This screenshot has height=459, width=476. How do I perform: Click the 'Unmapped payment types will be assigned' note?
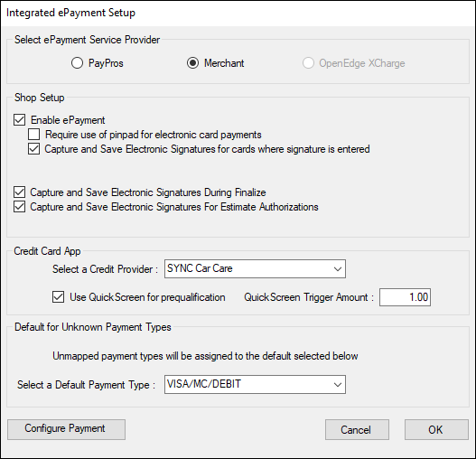205,356
